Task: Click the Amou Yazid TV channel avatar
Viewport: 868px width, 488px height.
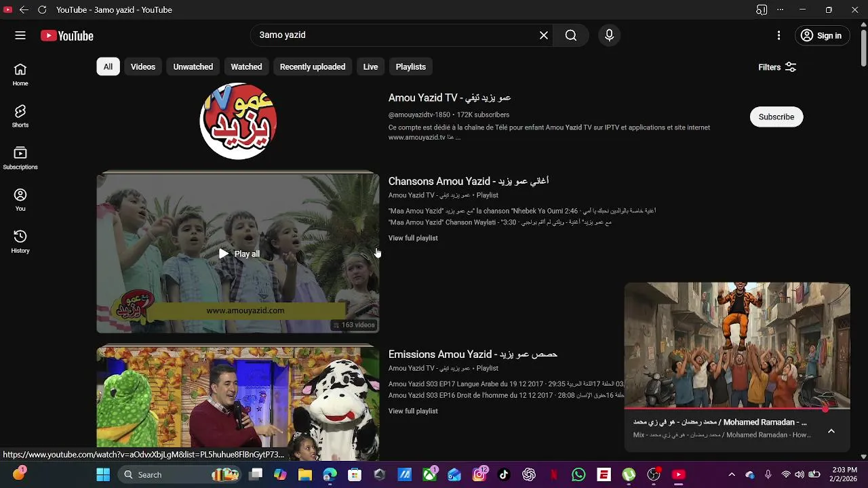Action: pos(238,121)
